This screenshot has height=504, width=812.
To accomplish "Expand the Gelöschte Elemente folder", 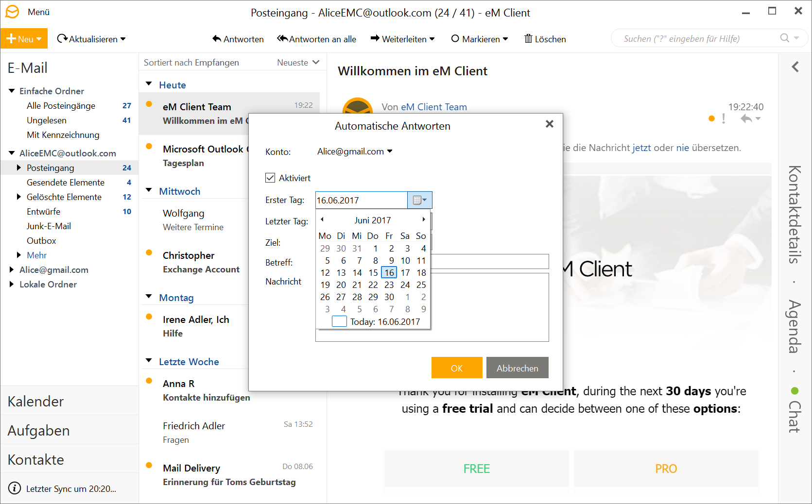I will 19,197.
